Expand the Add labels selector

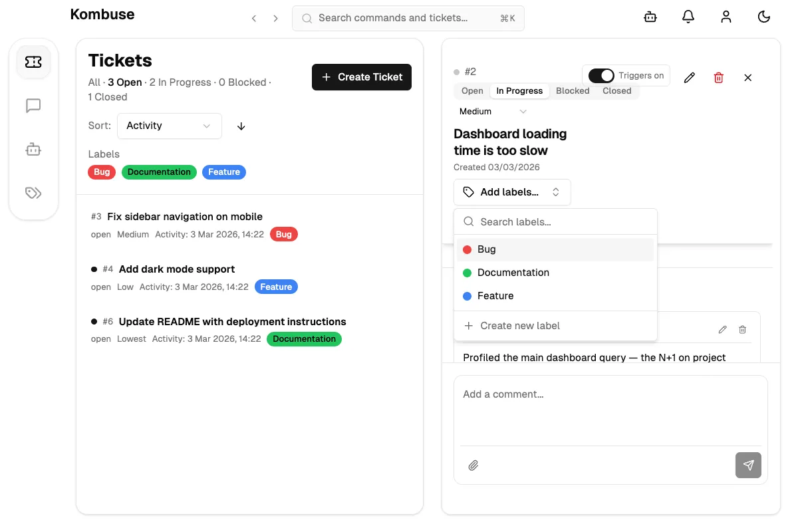512,192
